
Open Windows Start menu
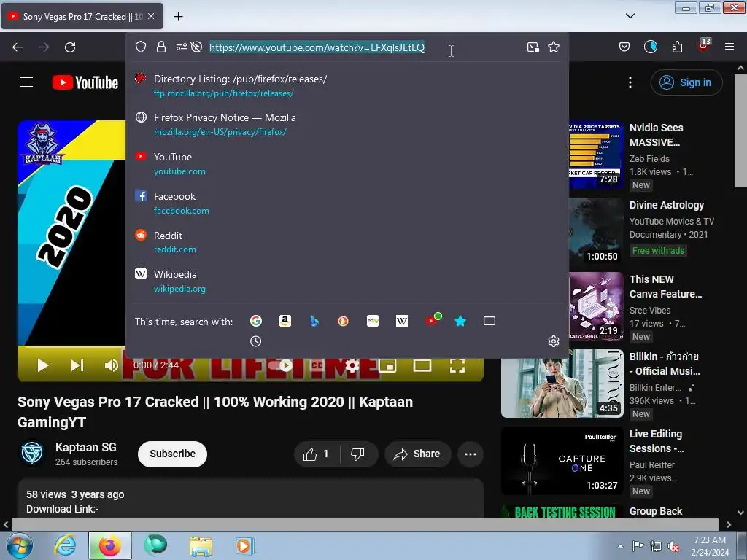pos(19,545)
